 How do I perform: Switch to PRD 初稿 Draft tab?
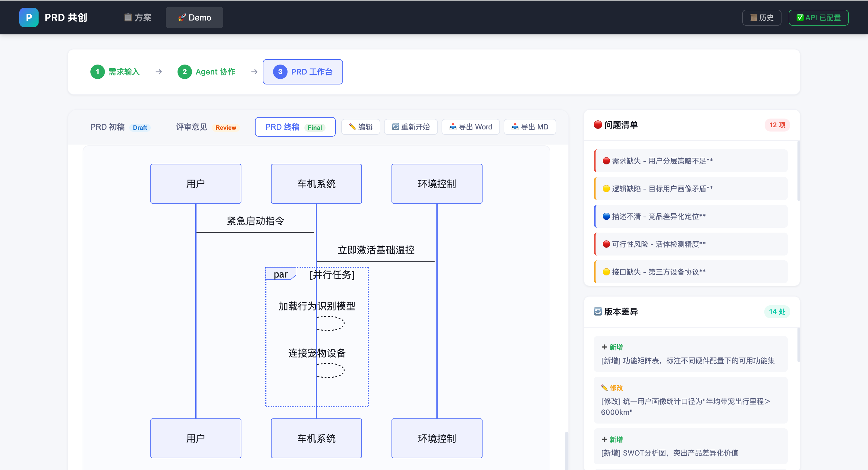(120, 127)
